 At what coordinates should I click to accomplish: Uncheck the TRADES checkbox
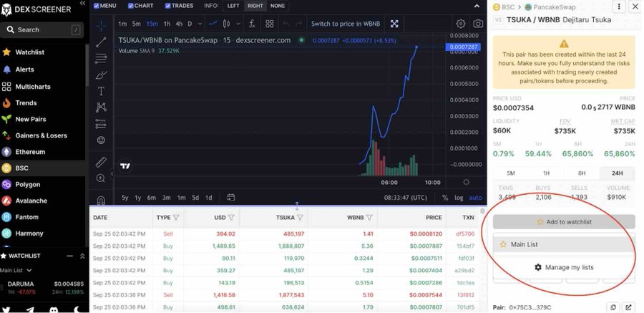[x=167, y=6]
